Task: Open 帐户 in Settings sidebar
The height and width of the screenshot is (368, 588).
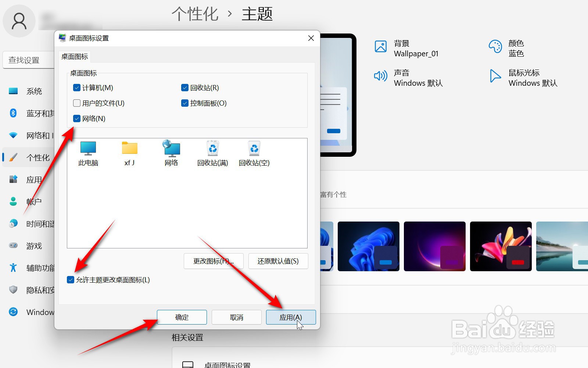Action: [29, 202]
